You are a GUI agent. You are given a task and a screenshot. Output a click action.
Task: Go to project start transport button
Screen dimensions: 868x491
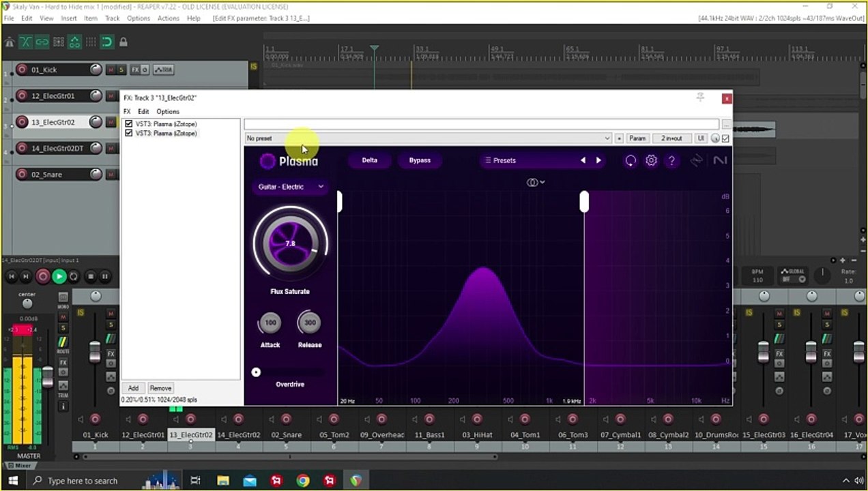pyautogui.click(x=11, y=276)
